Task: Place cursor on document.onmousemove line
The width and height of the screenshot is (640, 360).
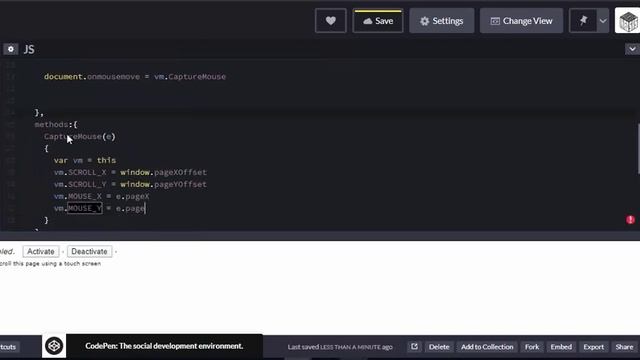Action: point(135,77)
